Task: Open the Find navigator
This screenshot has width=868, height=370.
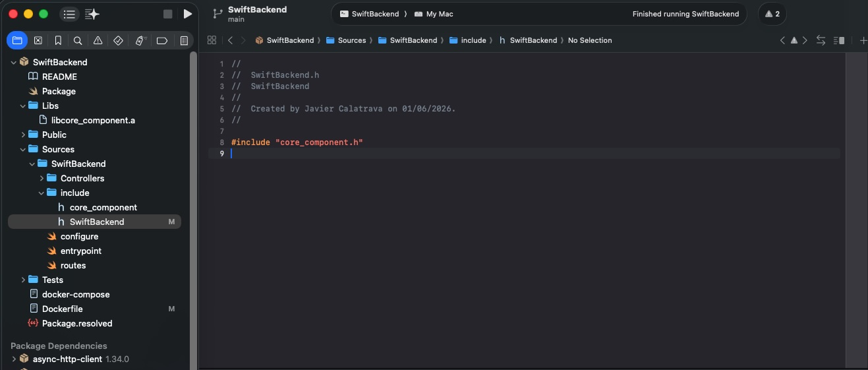Action: [x=78, y=40]
